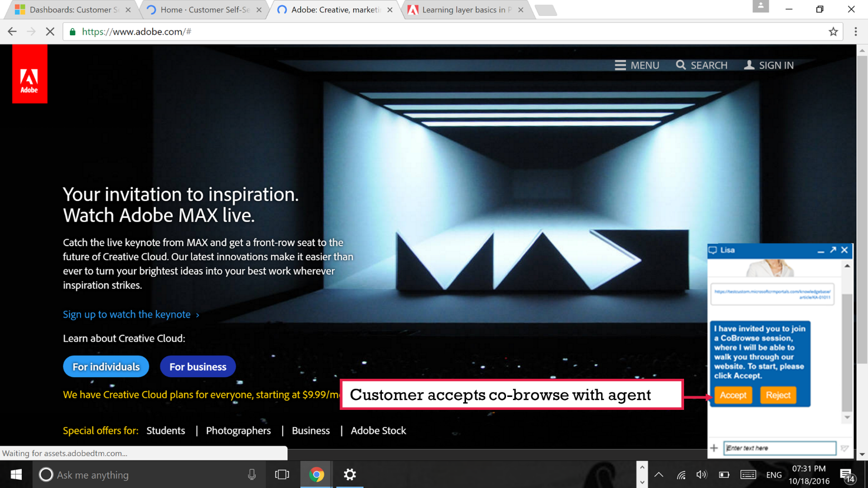Select the For business button
This screenshot has width=868, height=488.
coord(197,366)
